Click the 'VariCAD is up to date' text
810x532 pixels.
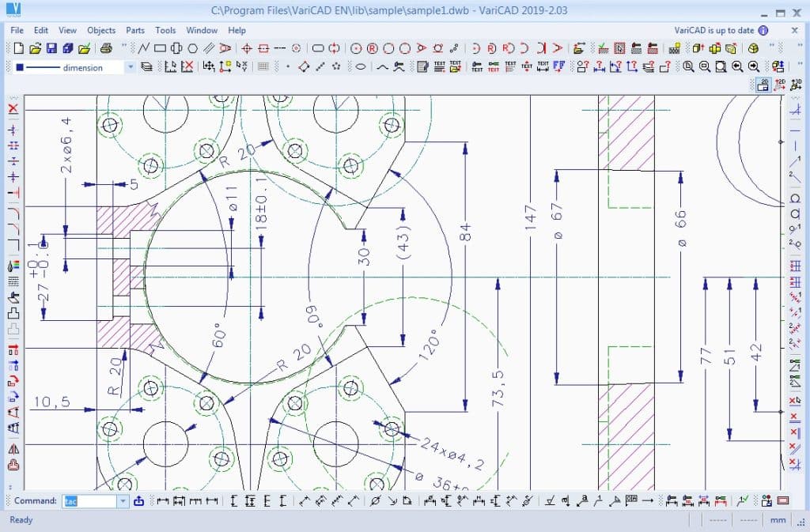[713, 30]
